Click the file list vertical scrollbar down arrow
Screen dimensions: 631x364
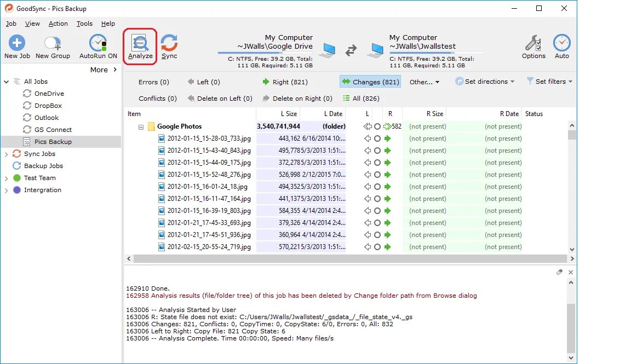(x=572, y=250)
